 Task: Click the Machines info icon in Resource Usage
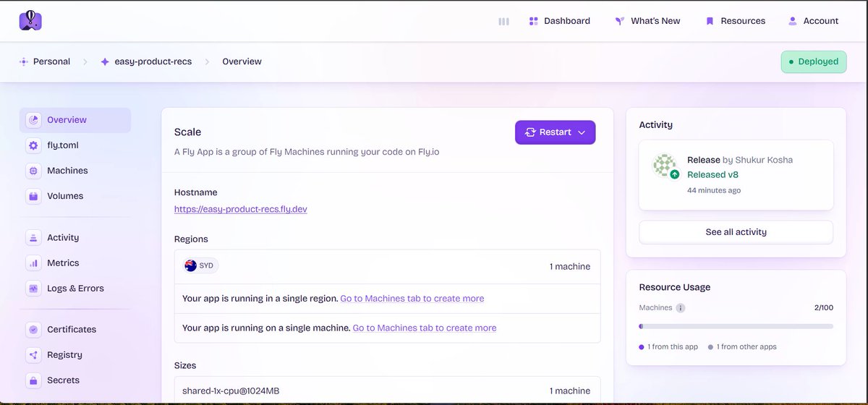[x=681, y=307]
